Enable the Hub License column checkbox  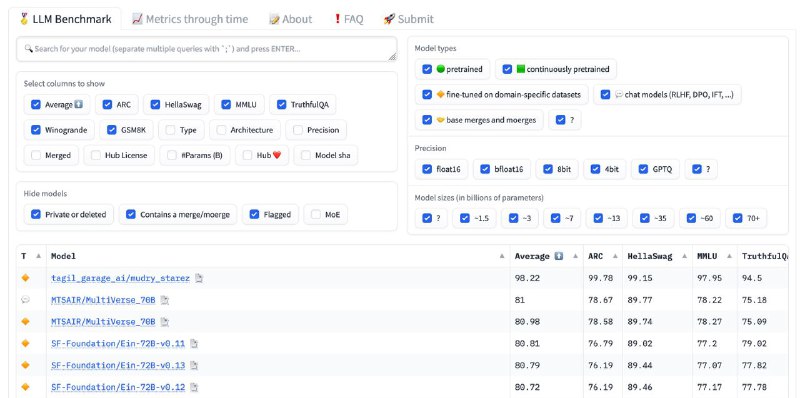pyautogui.click(x=96, y=155)
